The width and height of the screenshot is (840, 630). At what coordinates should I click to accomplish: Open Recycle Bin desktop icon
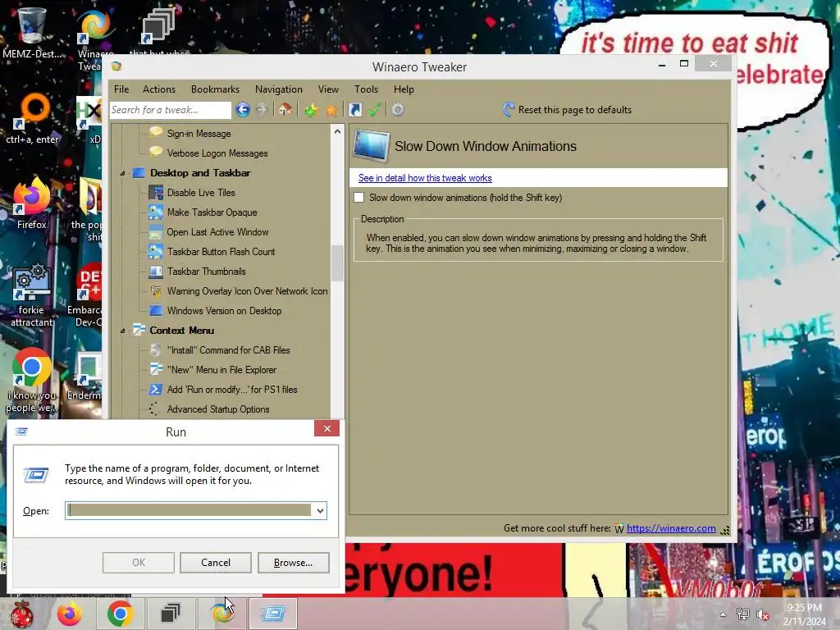(32, 33)
